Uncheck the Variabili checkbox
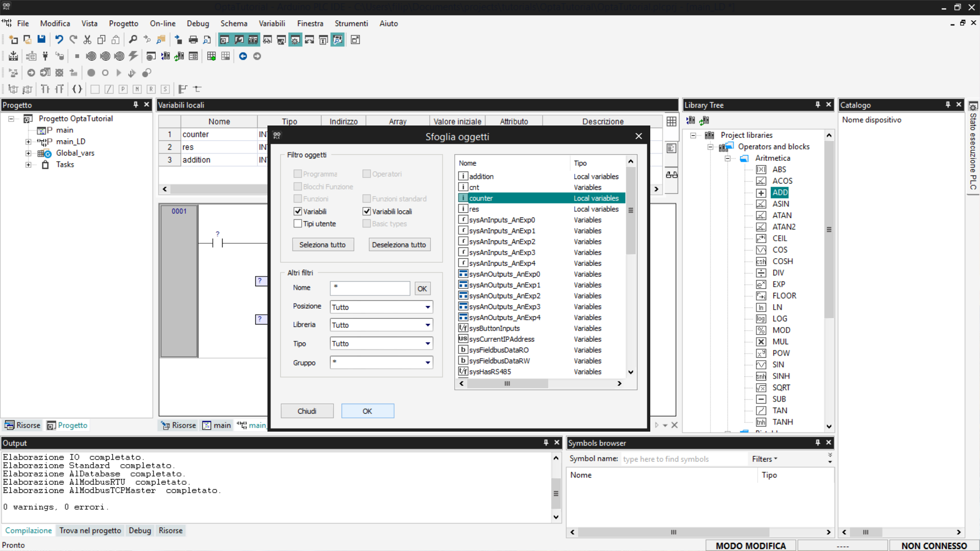The width and height of the screenshot is (980, 551). pos(298,211)
